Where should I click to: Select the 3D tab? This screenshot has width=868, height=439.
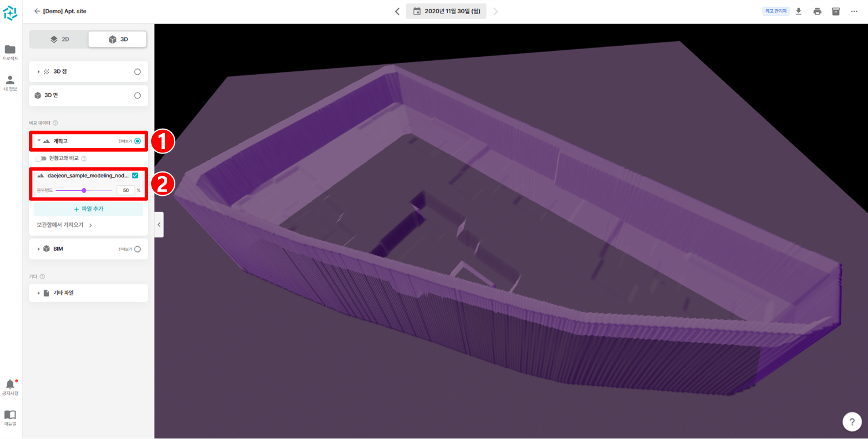pos(117,39)
